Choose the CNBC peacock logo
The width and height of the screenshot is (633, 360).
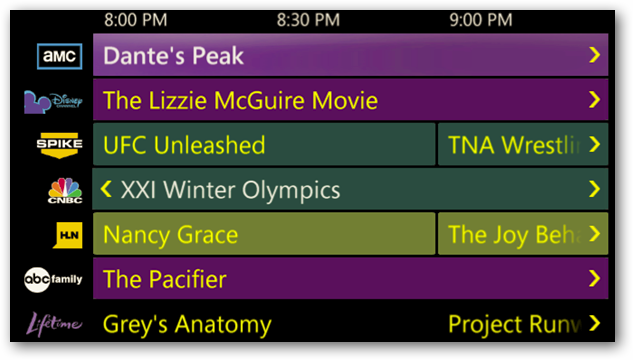65,190
